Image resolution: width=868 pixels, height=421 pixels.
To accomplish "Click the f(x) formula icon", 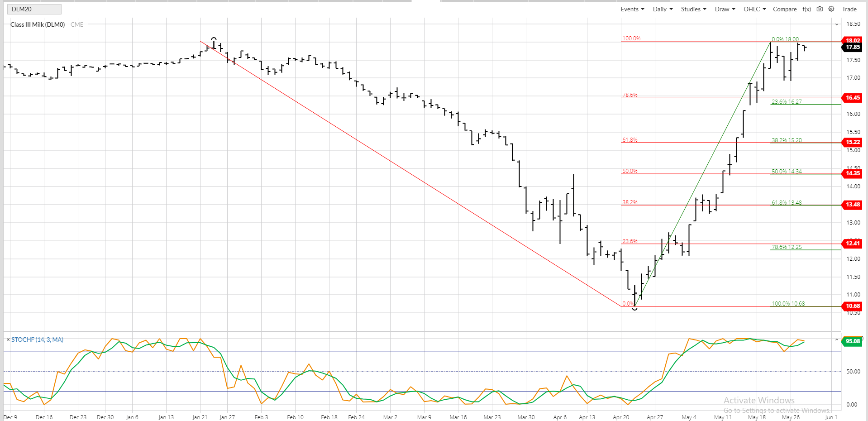I will tap(806, 9).
